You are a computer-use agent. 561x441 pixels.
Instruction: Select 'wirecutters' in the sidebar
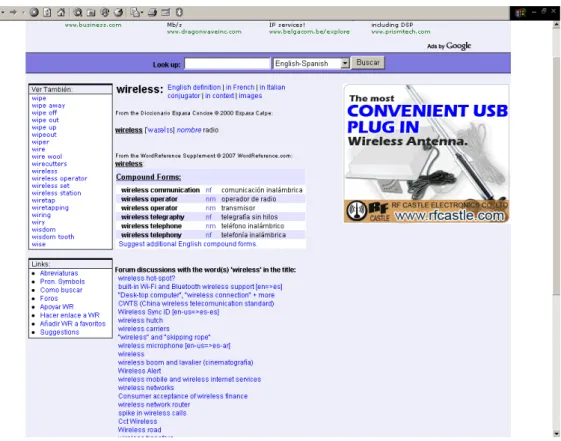tap(49, 164)
